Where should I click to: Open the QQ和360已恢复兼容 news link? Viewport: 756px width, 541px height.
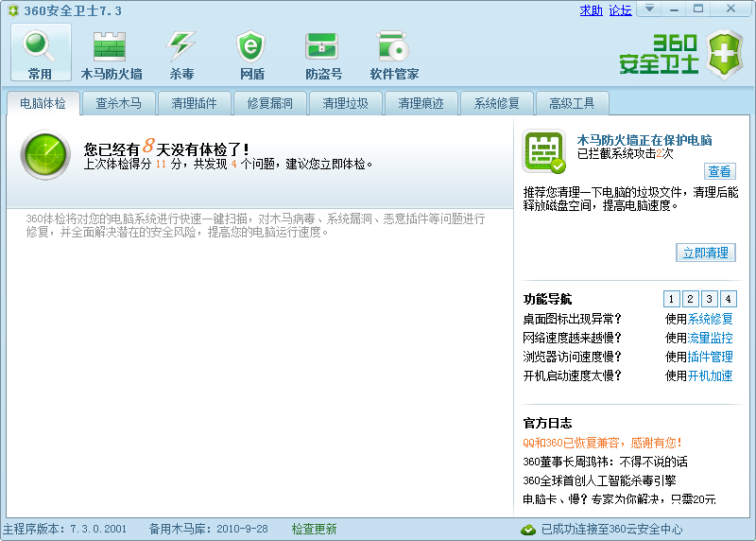point(602,443)
